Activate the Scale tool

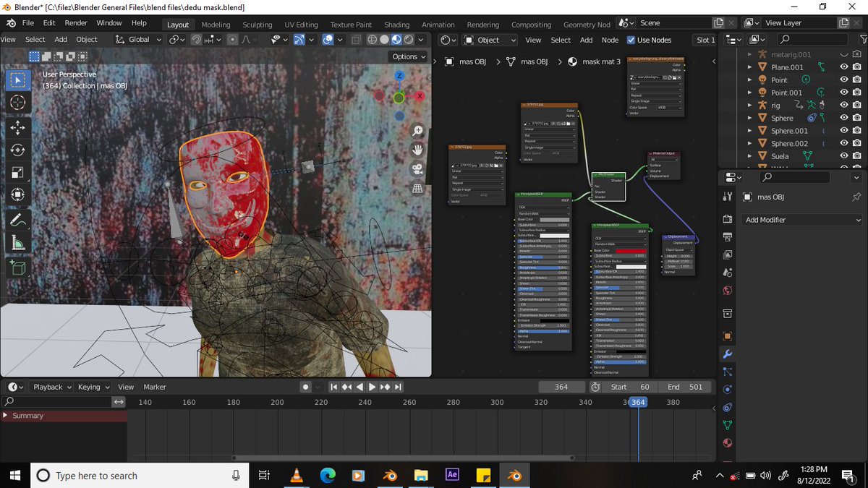[18, 172]
